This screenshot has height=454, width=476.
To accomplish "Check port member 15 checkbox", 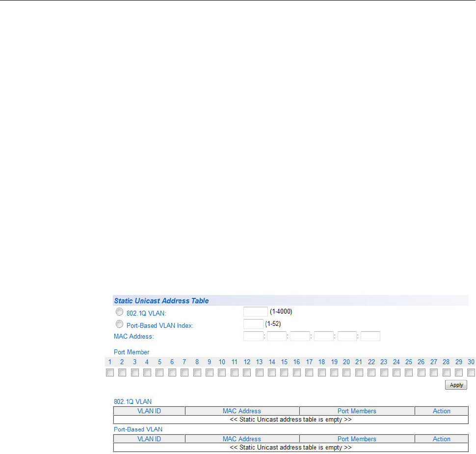I will tap(284, 373).
